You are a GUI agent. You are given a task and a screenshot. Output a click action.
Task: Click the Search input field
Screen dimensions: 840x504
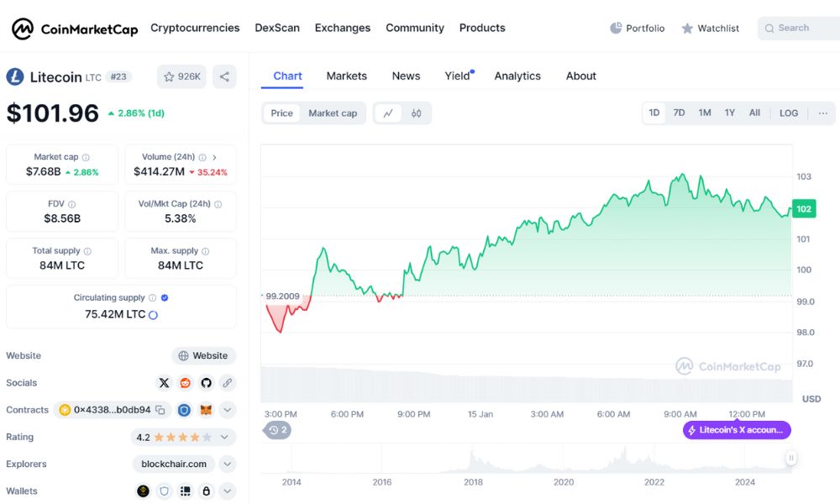(x=799, y=28)
